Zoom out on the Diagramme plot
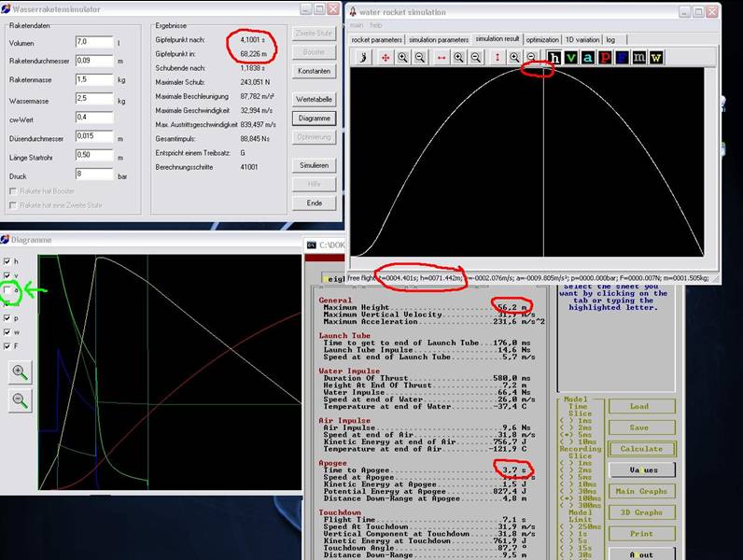Viewport: 743px width, 560px height. click(20, 401)
